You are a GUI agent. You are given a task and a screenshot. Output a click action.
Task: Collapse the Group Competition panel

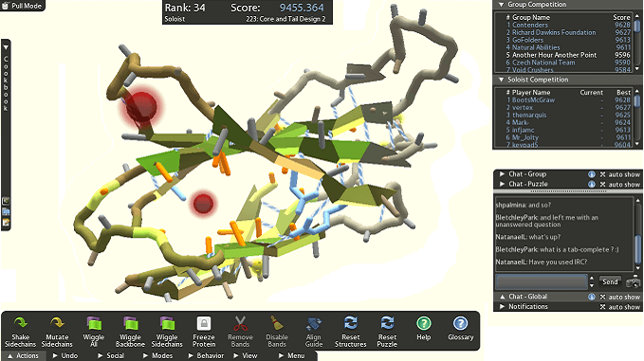point(501,5)
